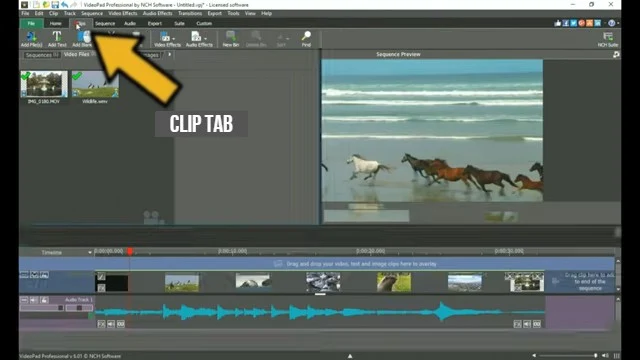640x360 pixels.
Task: Click the thumbs-up like icon
Action: click(x=558, y=23)
